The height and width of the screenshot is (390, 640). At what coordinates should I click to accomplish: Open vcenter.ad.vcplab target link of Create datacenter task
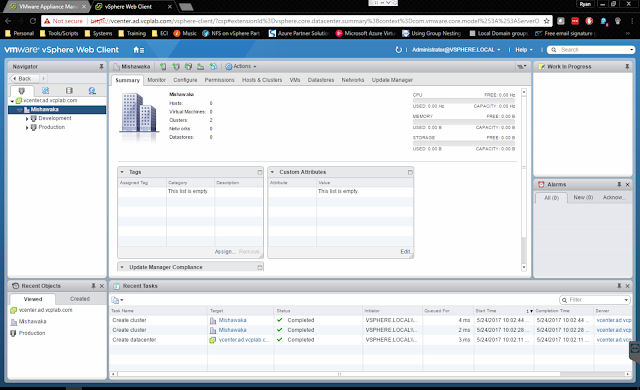click(244, 340)
